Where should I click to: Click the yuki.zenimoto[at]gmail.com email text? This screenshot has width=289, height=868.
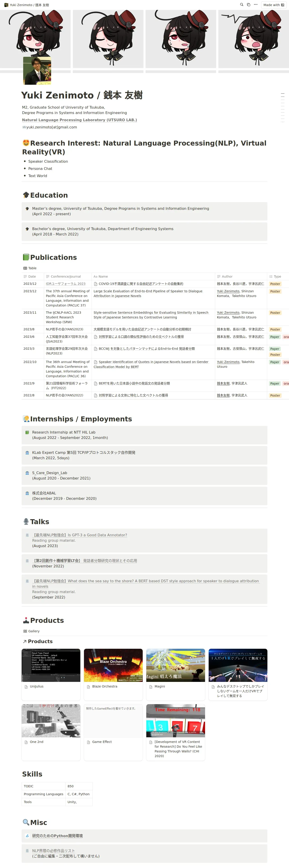[52, 127]
